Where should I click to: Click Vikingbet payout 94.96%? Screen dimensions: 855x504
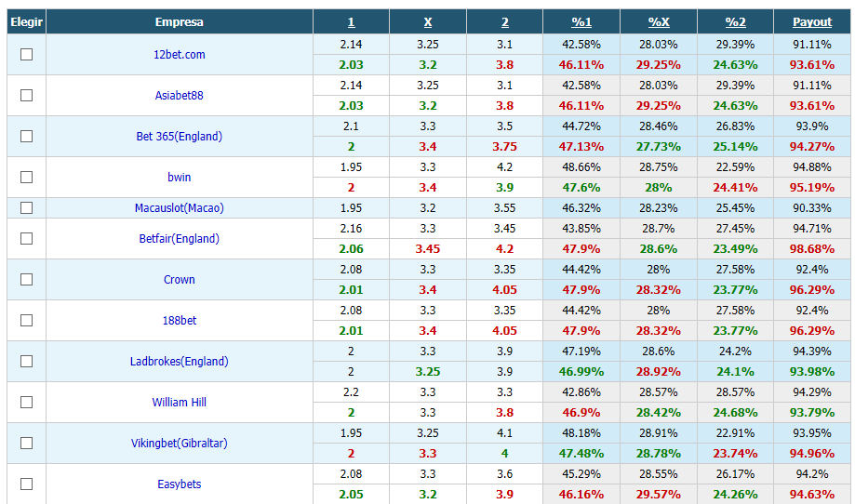pyautogui.click(x=812, y=454)
